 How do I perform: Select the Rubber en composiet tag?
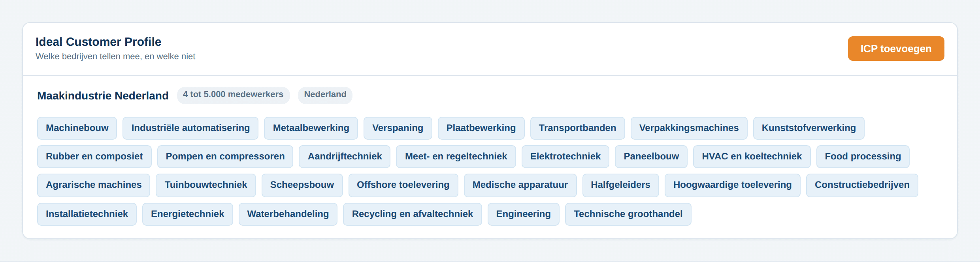point(94,157)
